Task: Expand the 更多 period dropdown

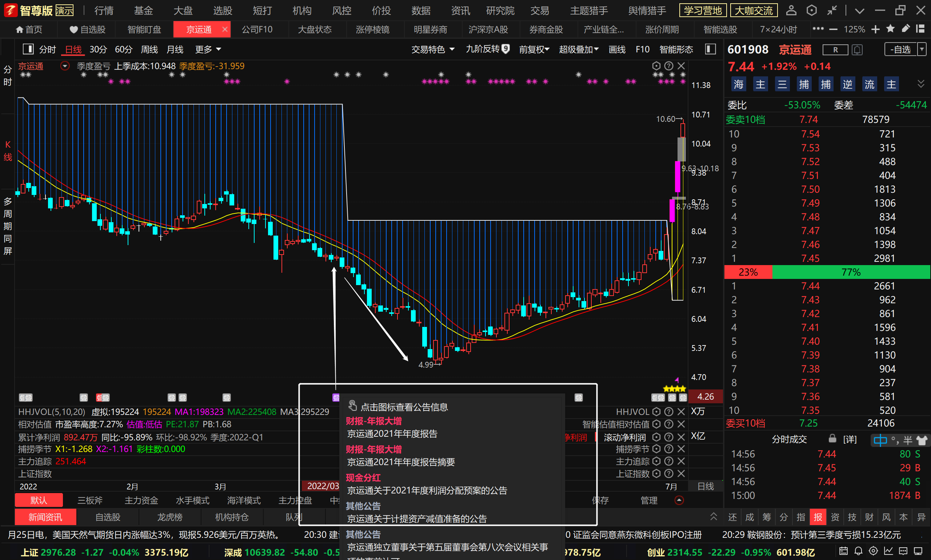Action: [208, 49]
